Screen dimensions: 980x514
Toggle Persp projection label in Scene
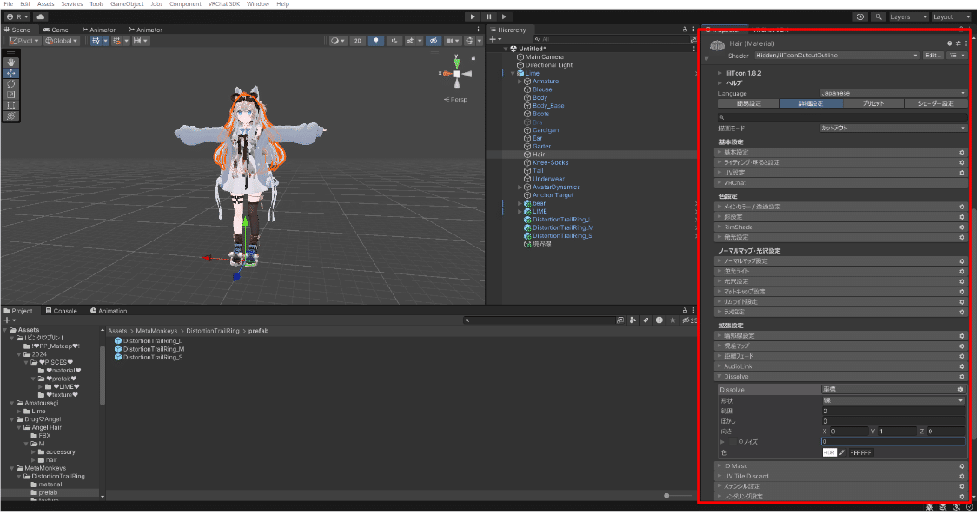455,99
